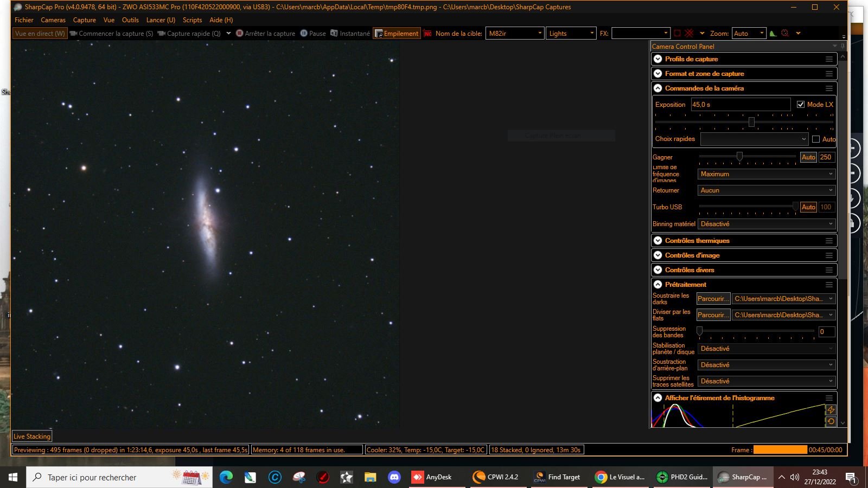Open the Retourner dropdown set to Aucun
The height and width of the screenshot is (488, 868).
pos(767,190)
